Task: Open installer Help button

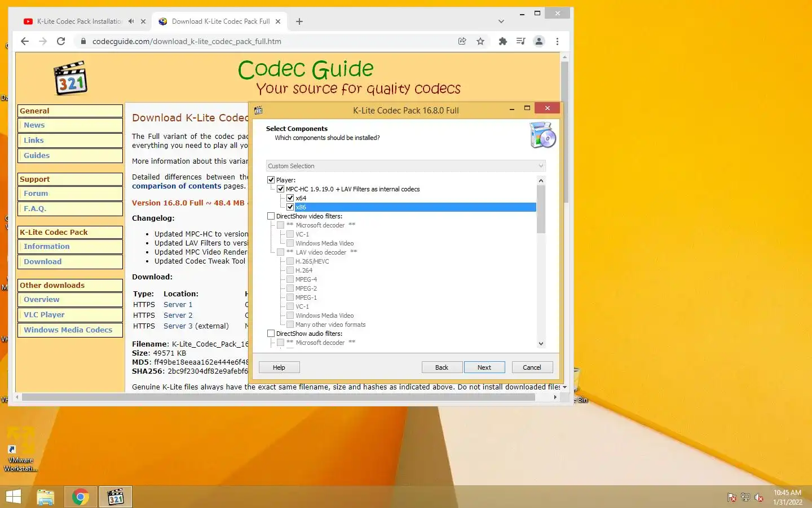Action: [x=279, y=367]
